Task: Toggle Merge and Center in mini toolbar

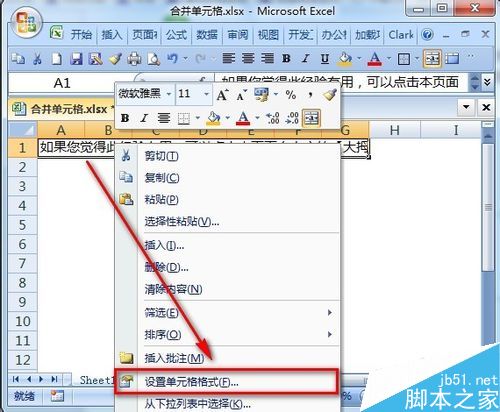Action: tap(311, 118)
